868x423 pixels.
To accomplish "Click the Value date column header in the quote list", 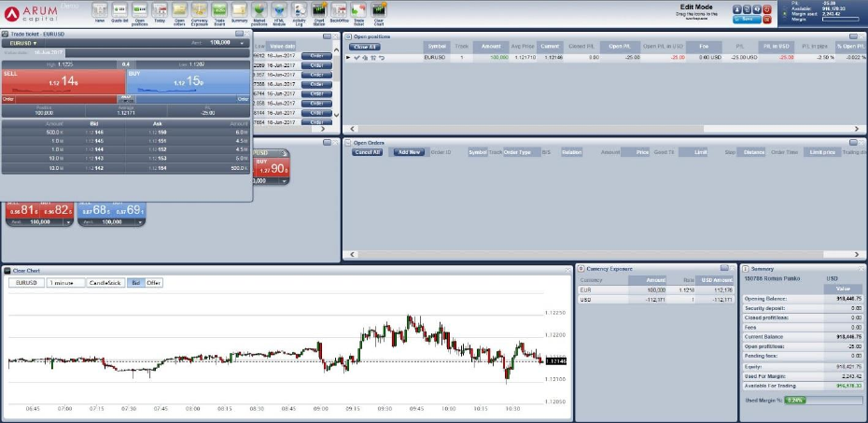I will pyautogui.click(x=282, y=47).
